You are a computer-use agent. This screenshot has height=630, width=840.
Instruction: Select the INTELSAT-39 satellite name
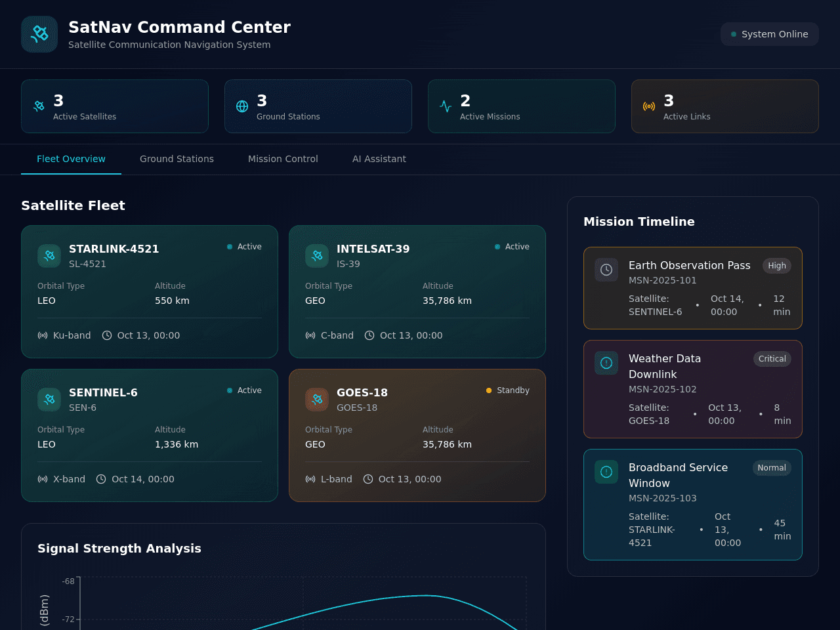(x=373, y=249)
